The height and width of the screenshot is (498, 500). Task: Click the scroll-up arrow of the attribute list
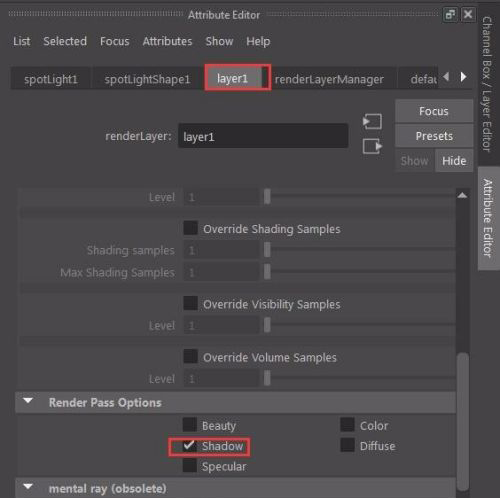[462, 195]
